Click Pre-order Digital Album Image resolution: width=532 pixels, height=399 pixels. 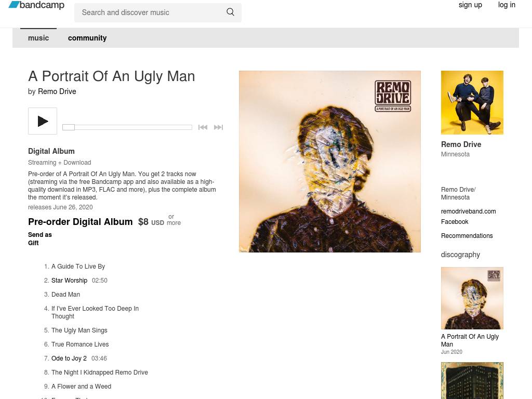coord(81,222)
